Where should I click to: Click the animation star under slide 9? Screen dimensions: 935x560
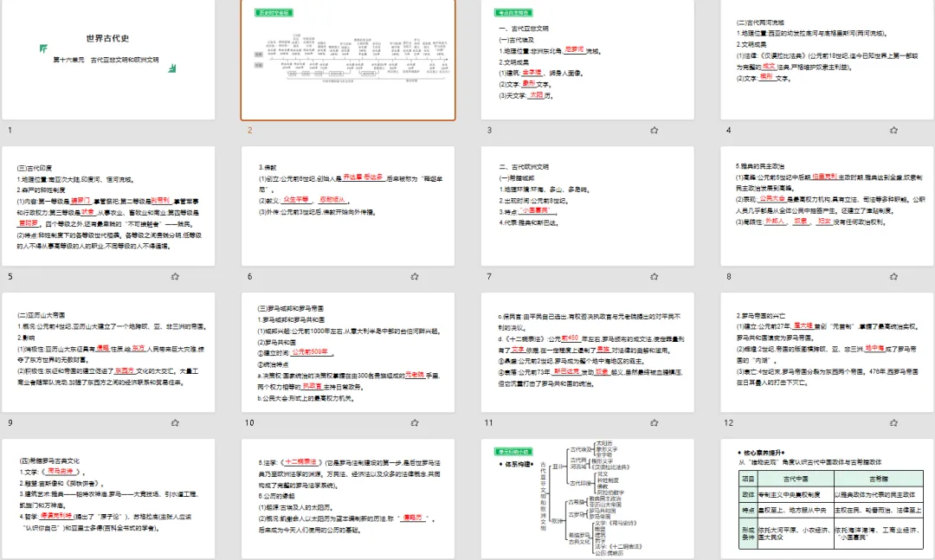click(x=175, y=422)
